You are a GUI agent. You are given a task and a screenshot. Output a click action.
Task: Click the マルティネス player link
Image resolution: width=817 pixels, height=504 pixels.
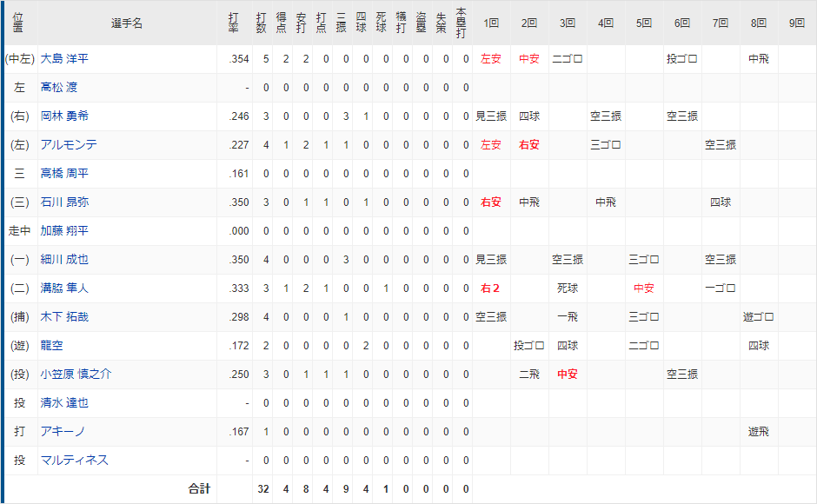pyautogui.click(x=75, y=461)
